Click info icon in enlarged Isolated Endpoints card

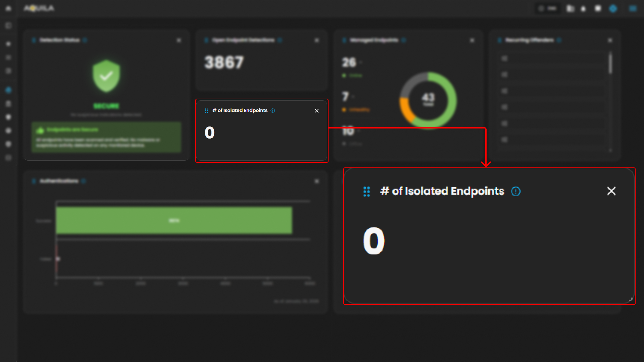tap(515, 191)
